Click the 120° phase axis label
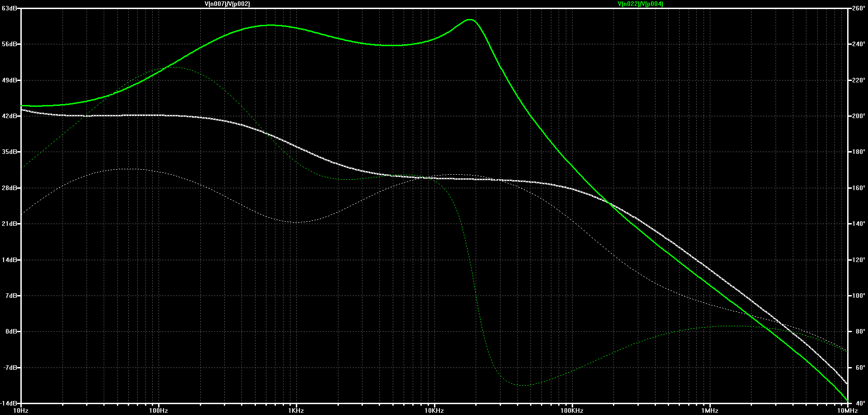This screenshot has width=868, height=415. tap(858, 260)
